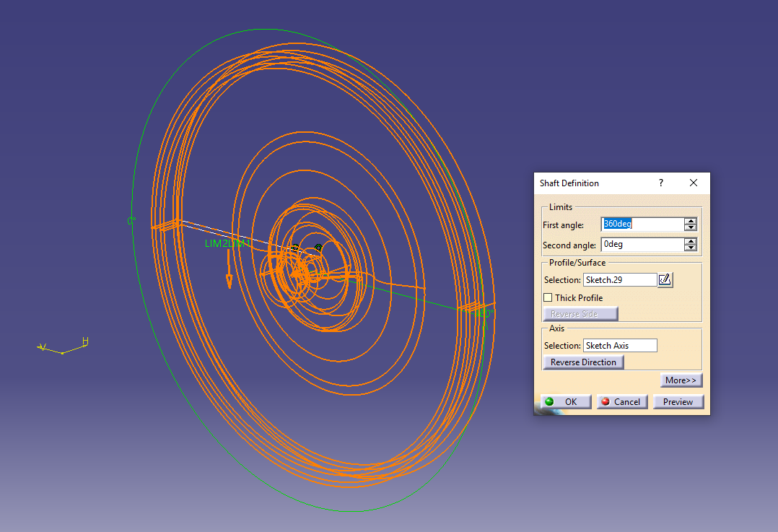This screenshot has width=778, height=532.
Task: Decrease First angle using its down stepper arrow
Action: point(690,227)
